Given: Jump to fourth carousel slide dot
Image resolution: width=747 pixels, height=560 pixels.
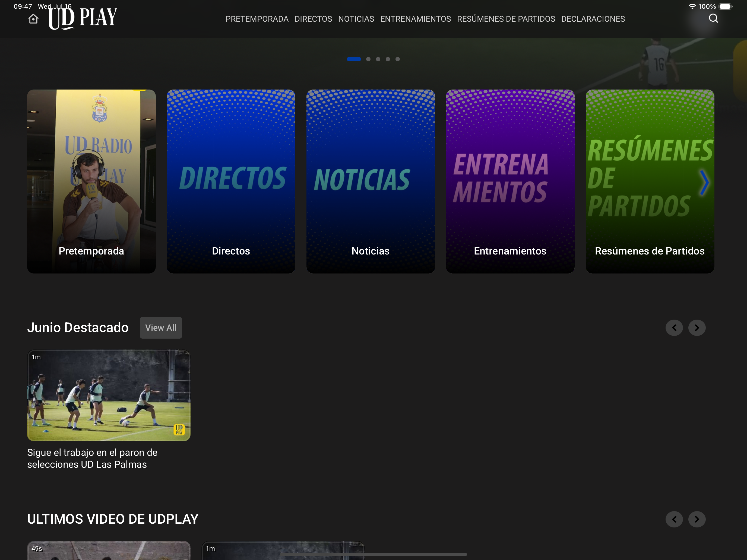Looking at the screenshot, I should [x=388, y=59].
